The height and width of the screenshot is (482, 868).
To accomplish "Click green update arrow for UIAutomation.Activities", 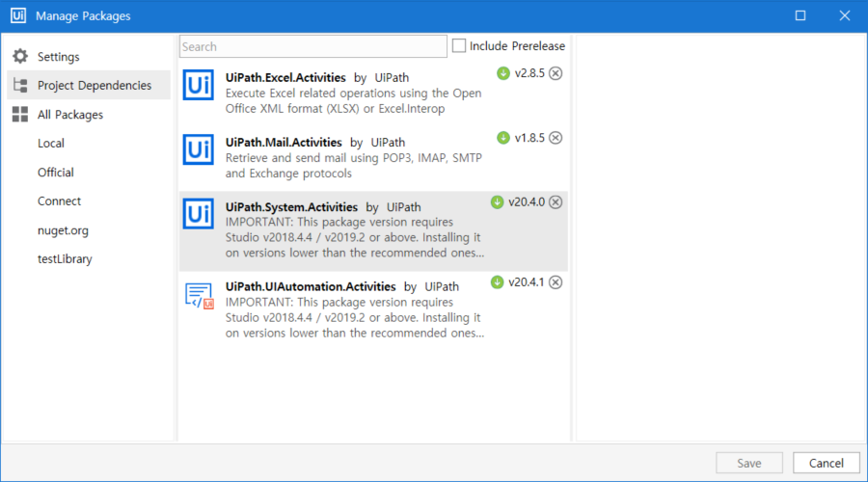I will point(497,282).
